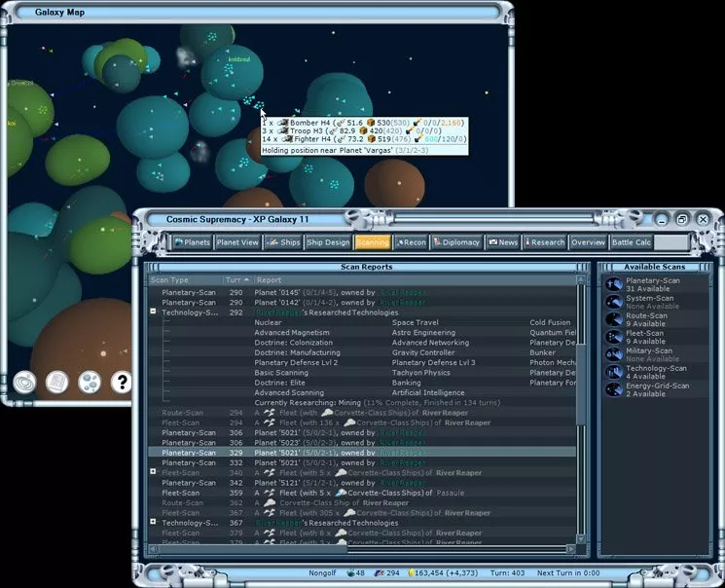Sort reports by the Turn column

point(237,280)
